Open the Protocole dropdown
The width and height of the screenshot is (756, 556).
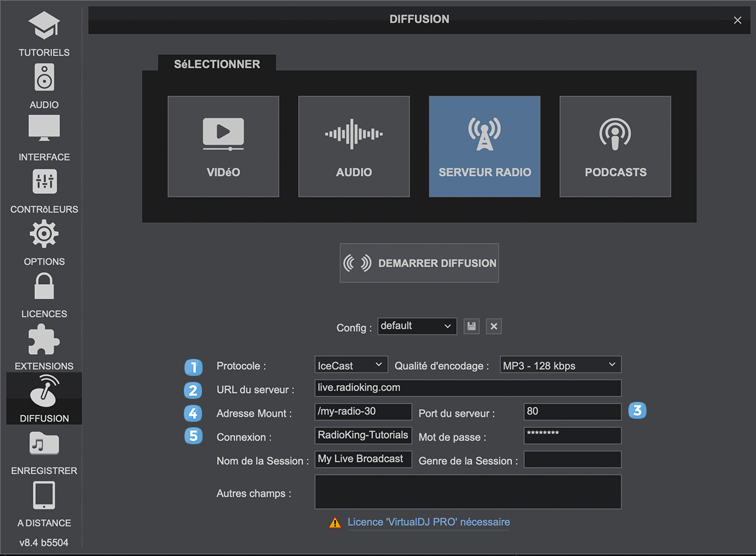(351, 364)
